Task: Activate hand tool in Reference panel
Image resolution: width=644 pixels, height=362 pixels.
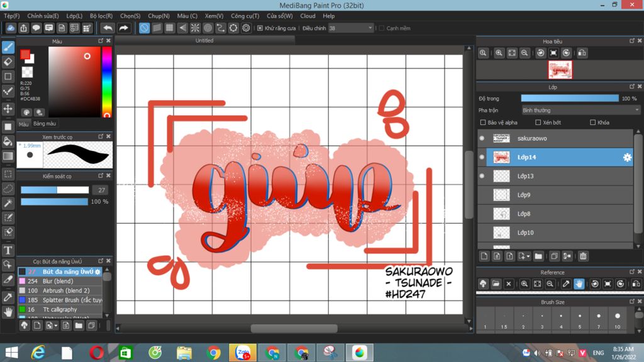Action: [579, 283]
